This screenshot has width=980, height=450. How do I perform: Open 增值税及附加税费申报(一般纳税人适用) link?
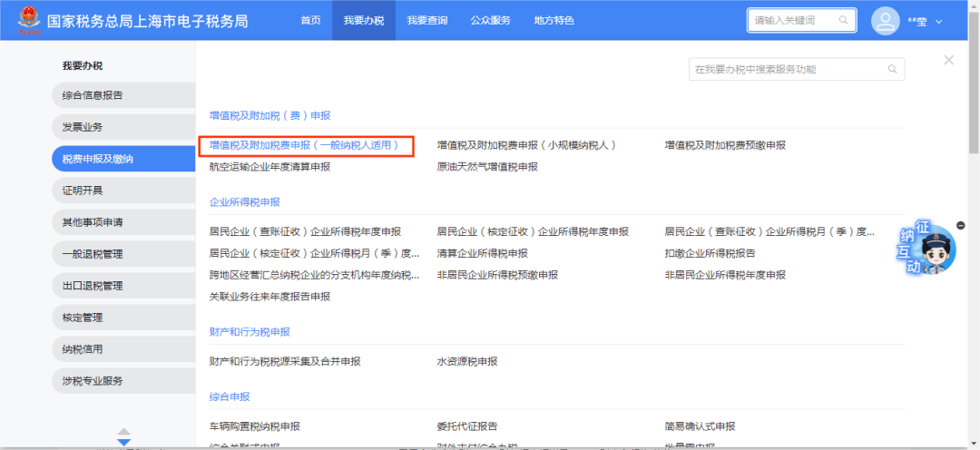(x=305, y=145)
